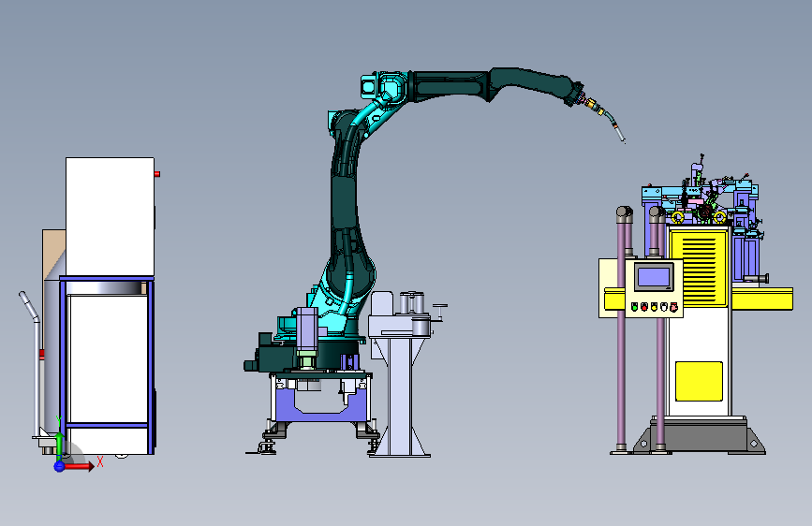
Task: Click the blue Z axis sphere of the triad
Action: coord(59,466)
